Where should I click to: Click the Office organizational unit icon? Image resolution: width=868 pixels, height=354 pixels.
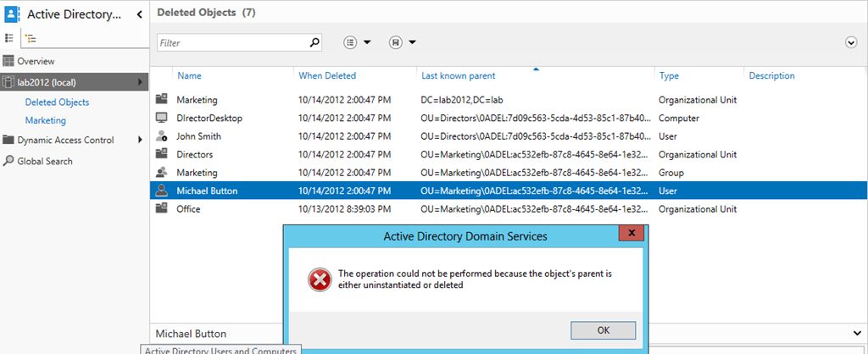[161, 209]
